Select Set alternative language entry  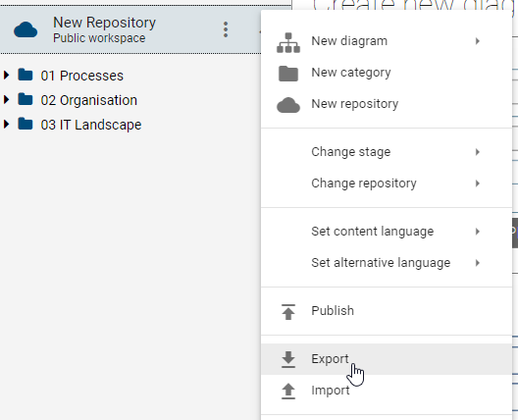tap(387, 263)
